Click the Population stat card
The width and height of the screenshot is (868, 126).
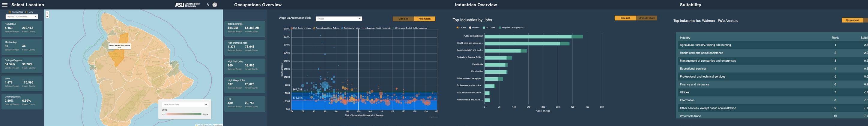click(x=22, y=29)
